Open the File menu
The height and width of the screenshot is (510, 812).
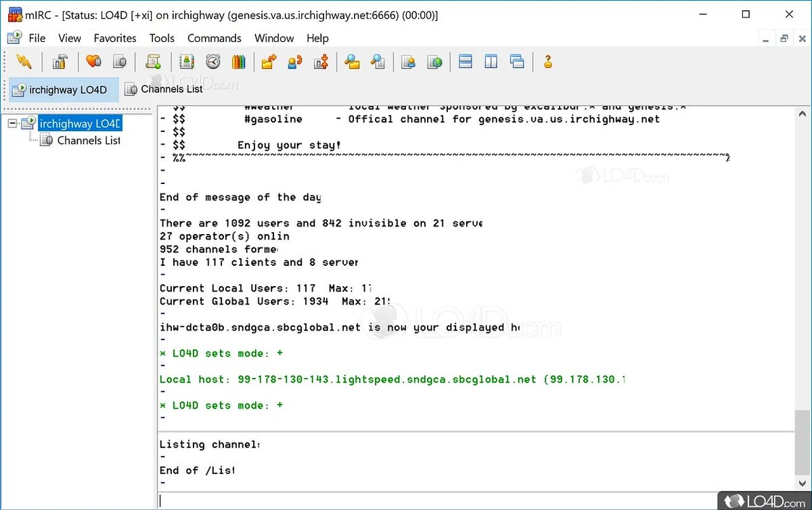coord(37,39)
